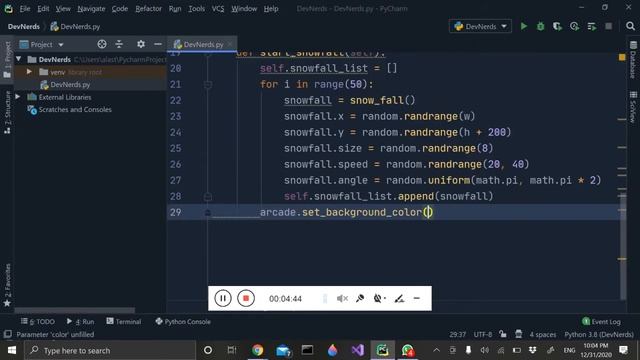Viewport: 640px width, 360px height.
Task: Run with coverage icon
Action: click(x=558, y=27)
